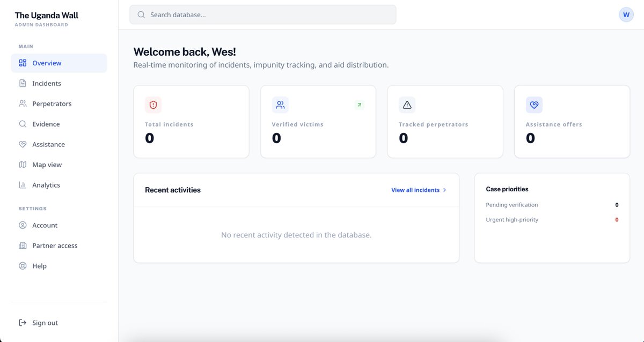Open the Incidents section from the sidebar
Screen dimensions: 644x342
46,83
